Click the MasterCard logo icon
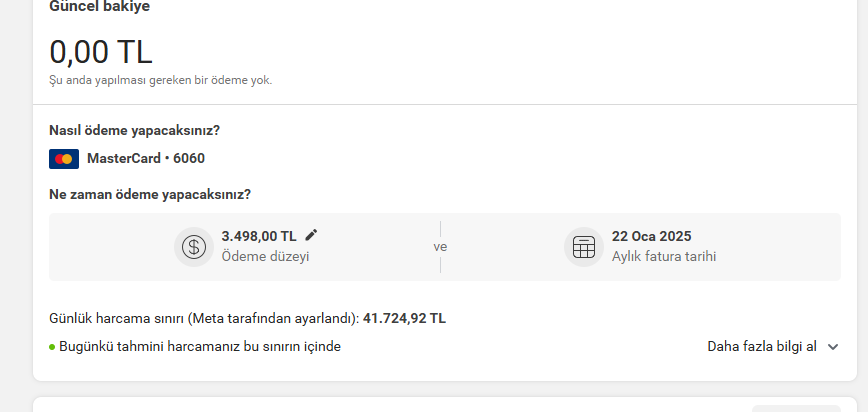Screen dimensions: 868x412 (64, 159)
